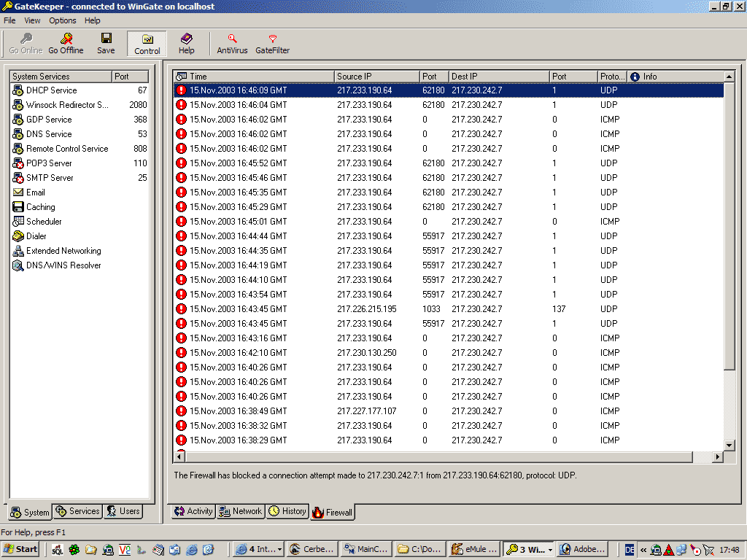
Task: Click the horizontal scrollbar left arrow
Action: click(x=179, y=456)
